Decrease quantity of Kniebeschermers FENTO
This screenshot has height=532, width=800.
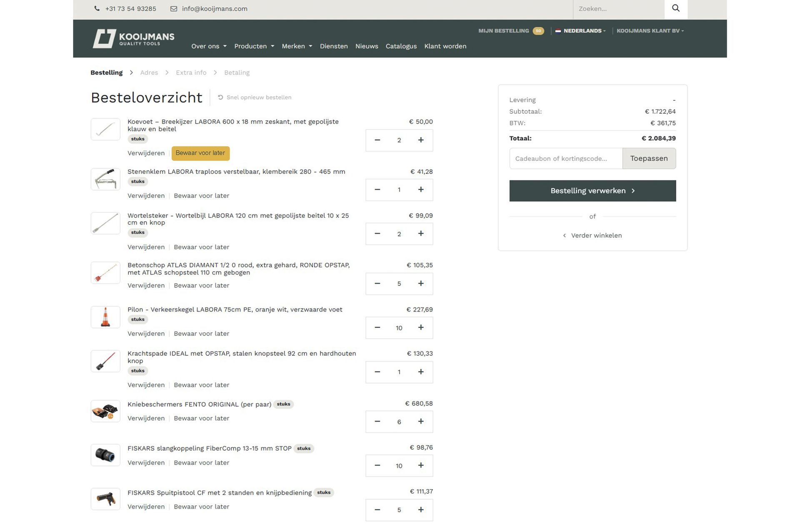point(377,422)
